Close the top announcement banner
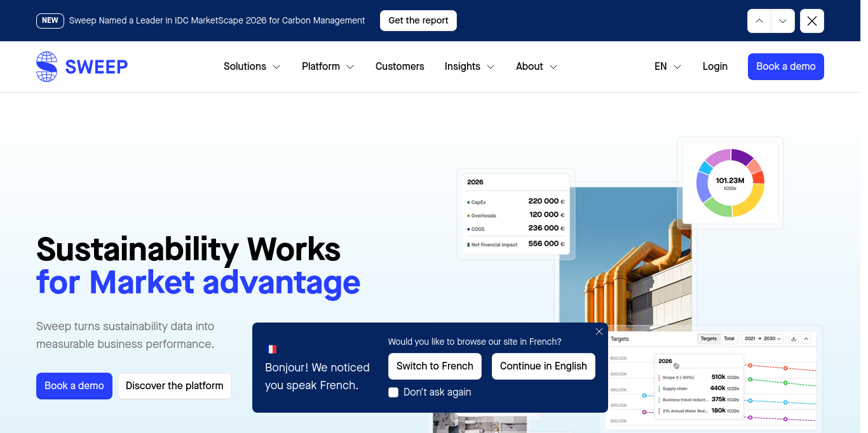 tap(812, 21)
